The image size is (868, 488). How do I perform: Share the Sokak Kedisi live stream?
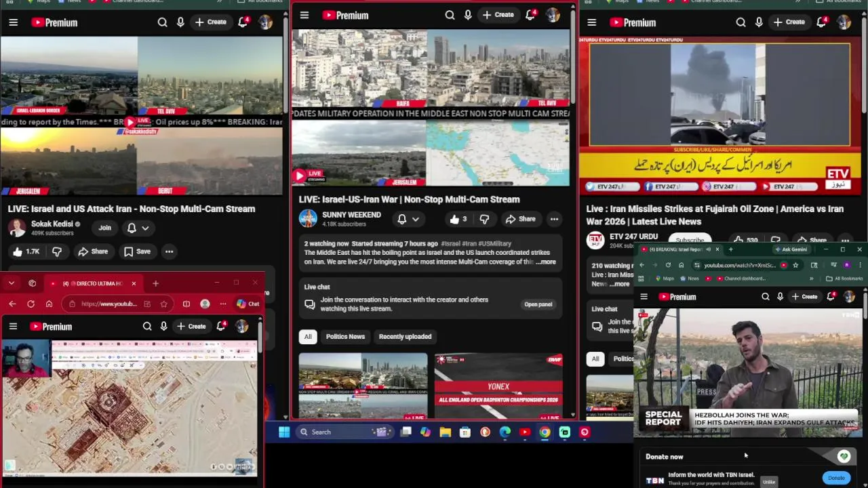93,251
